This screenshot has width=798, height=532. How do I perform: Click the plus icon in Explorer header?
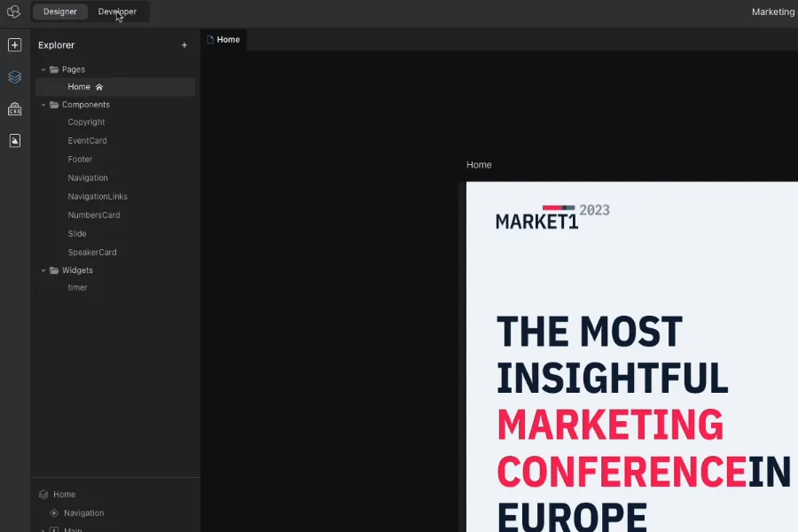(184, 45)
